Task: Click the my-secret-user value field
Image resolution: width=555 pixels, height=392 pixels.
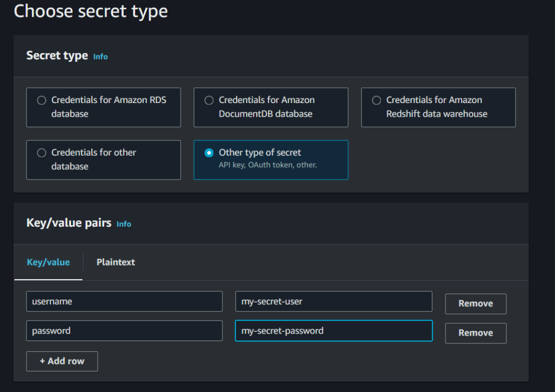Action: [x=333, y=301]
